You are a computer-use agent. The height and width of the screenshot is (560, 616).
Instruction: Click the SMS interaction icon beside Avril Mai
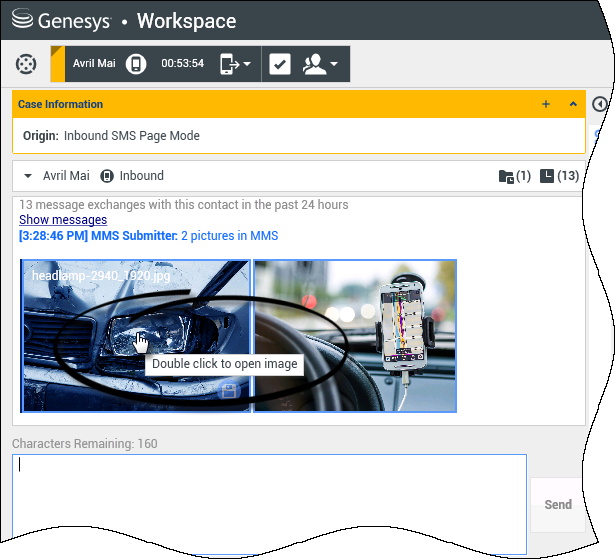(x=136, y=64)
